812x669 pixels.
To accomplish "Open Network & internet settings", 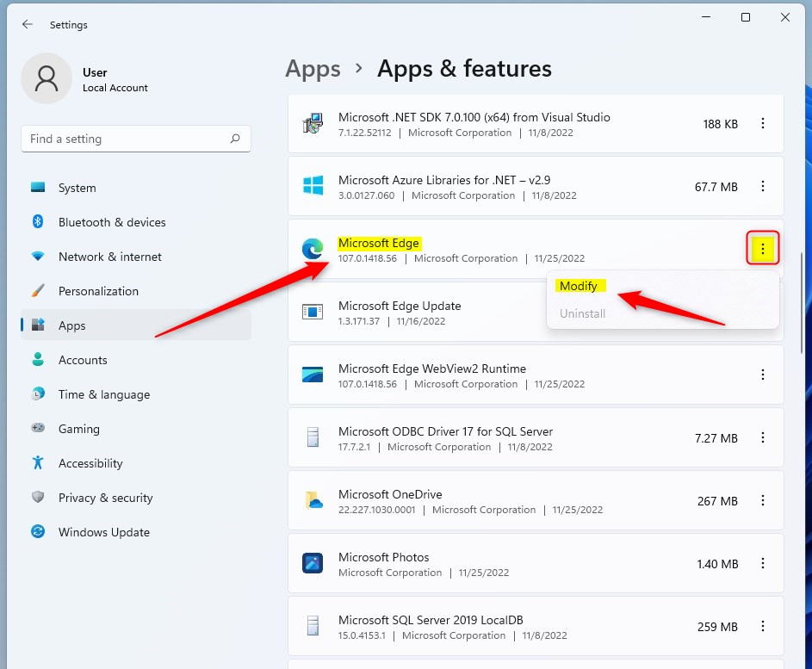I will 109,257.
